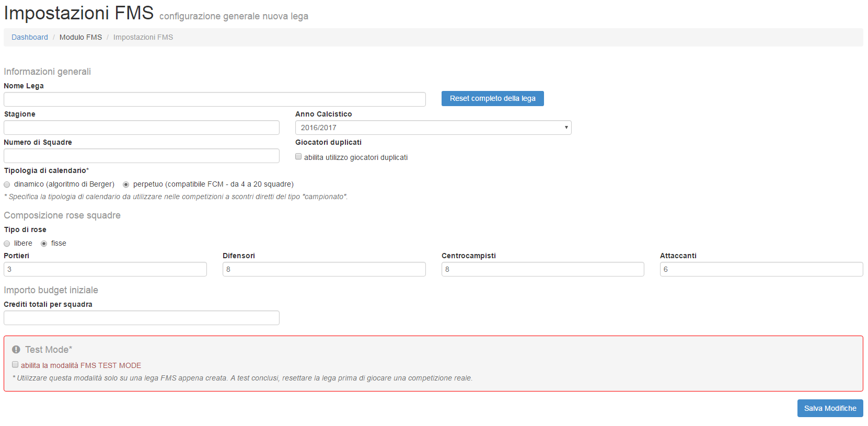
Task: Select dinamico (algoritmo di Berger) calendar option
Action: click(x=7, y=185)
